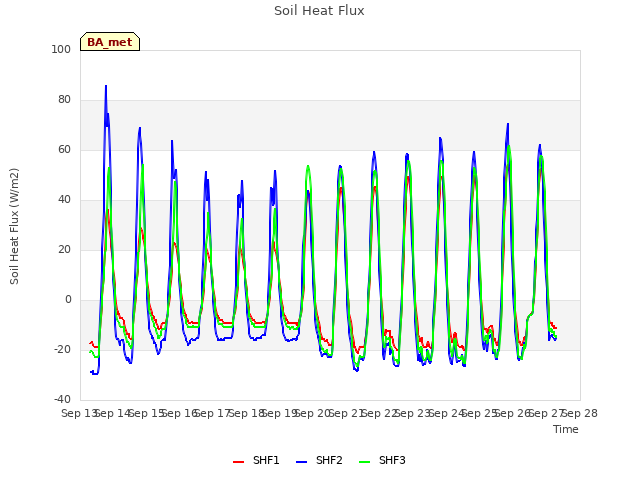Toggle the SHF2 series in the legend
The width and height of the screenshot is (640, 480).
pyautogui.click(x=319, y=460)
